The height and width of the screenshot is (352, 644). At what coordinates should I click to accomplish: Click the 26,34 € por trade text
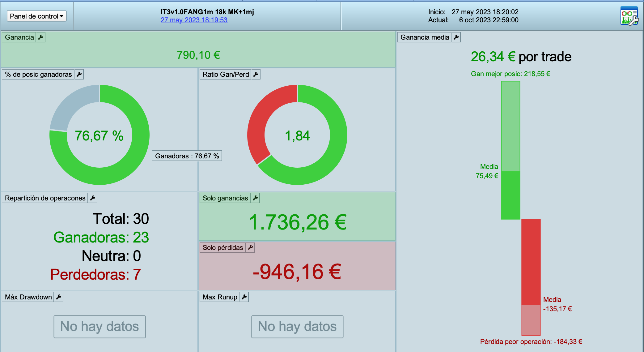tap(521, 57)
